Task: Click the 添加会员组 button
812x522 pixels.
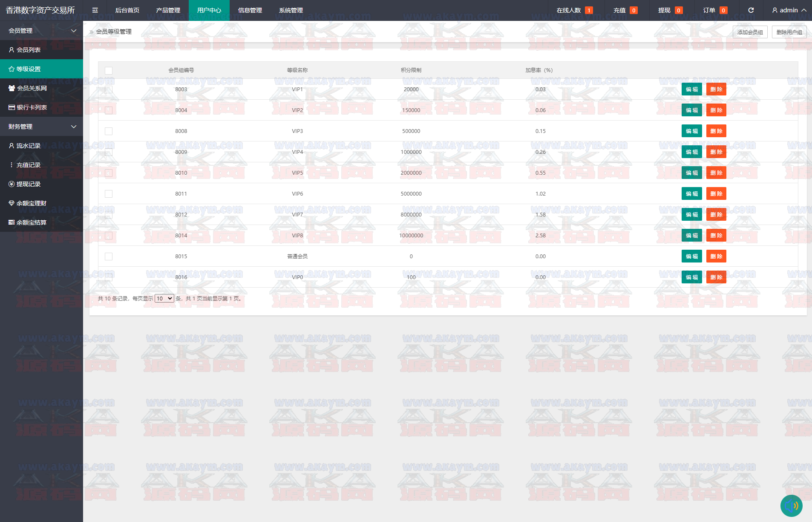Action: click(x=750, y=32)
